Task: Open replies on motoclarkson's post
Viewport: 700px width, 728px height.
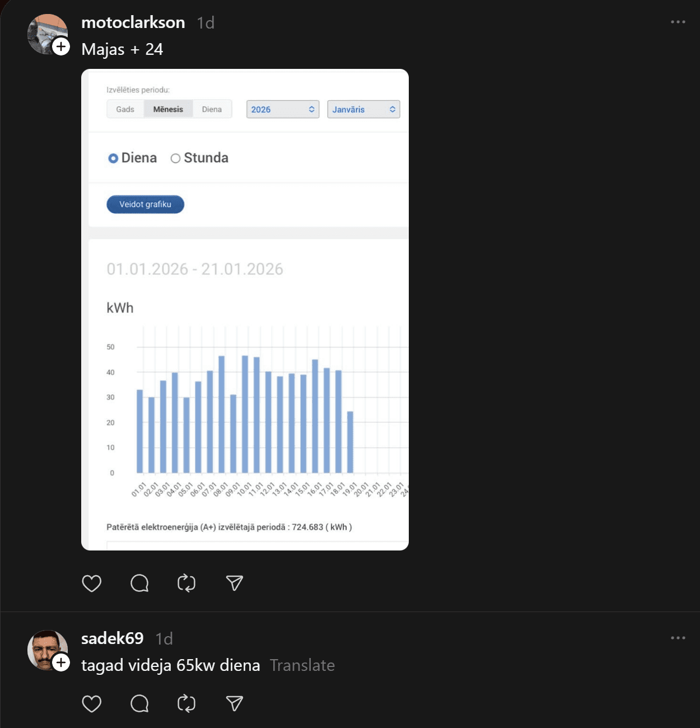Action: [x=139, y=584]
